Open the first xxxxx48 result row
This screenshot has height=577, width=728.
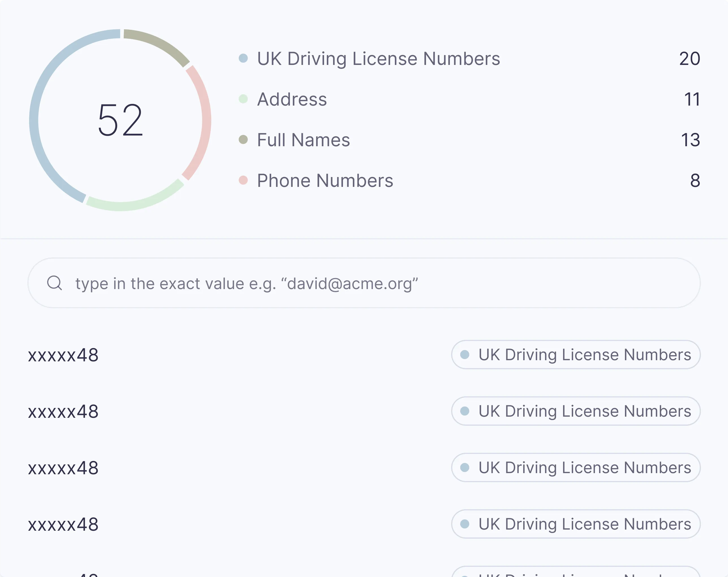[x=63, y=355]
